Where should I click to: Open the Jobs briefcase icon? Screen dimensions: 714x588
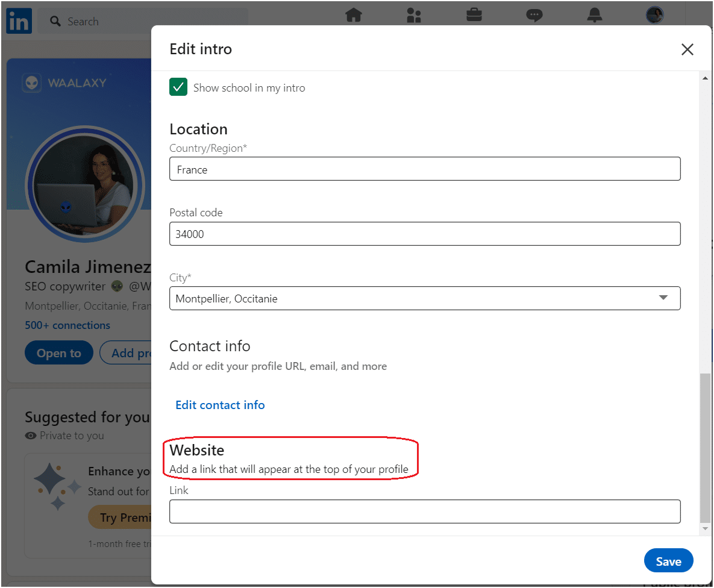tap(474, 15)
